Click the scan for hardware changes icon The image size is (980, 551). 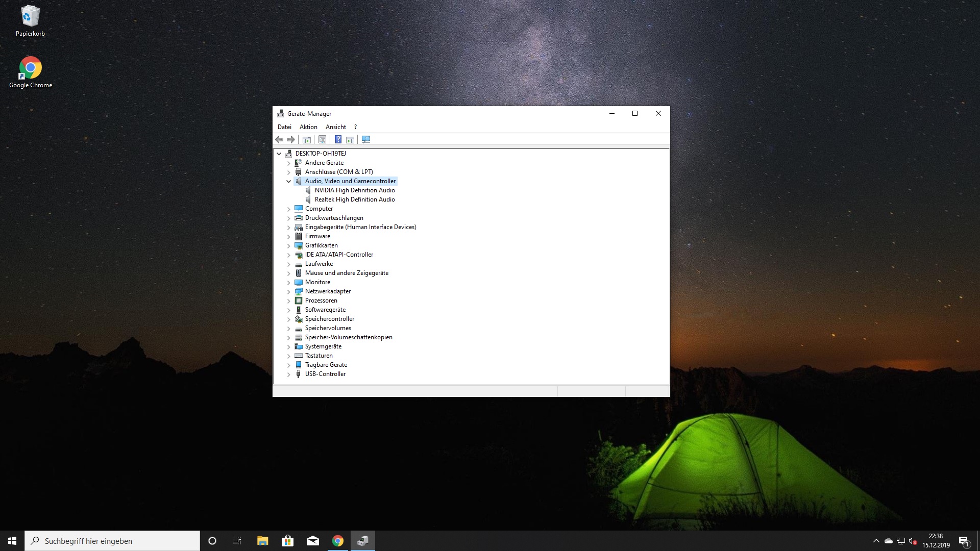tap(366, 140)
